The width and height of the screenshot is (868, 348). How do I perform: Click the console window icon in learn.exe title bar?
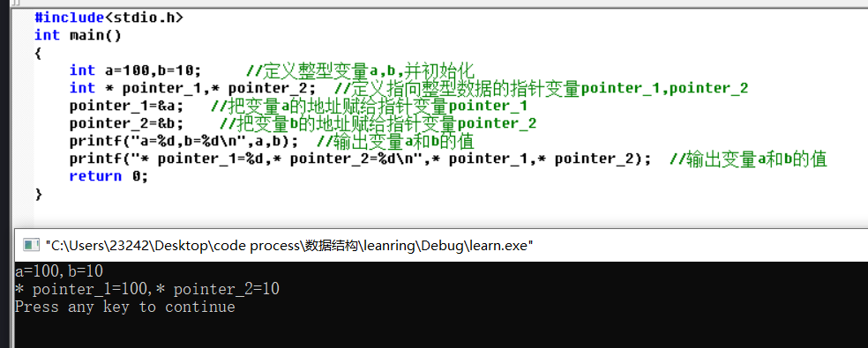pyautogui.click(x=31, y=245)
